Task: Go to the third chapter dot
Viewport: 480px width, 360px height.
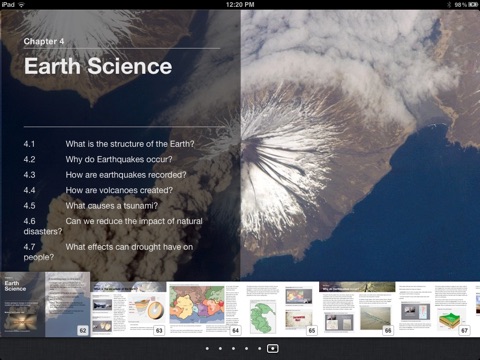Action: coord(233,348)
